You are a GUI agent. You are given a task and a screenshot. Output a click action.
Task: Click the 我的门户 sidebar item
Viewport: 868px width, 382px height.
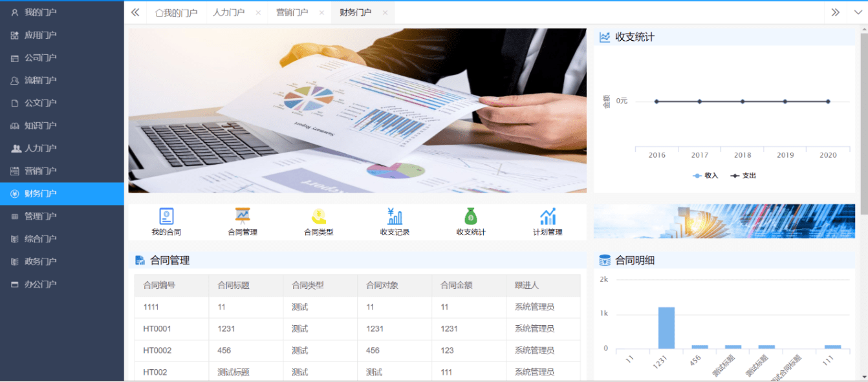pyautogui.click(x=41, y=12)
